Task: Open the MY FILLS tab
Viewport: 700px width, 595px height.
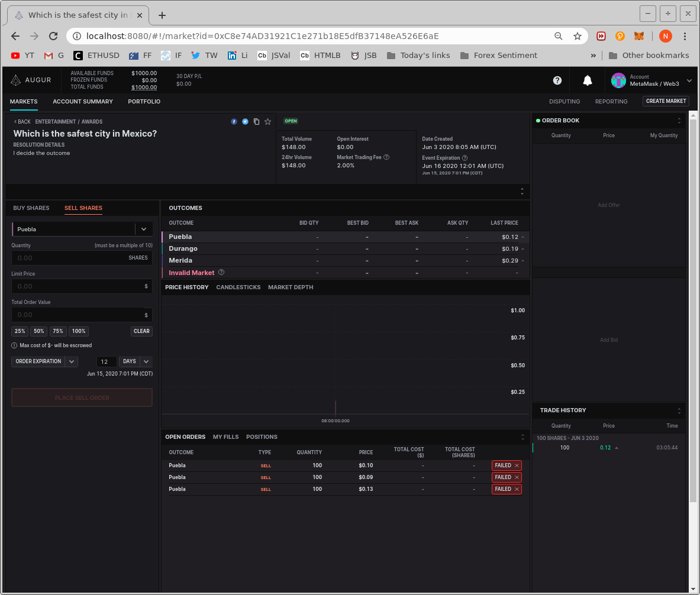Action: pos(225,436)
